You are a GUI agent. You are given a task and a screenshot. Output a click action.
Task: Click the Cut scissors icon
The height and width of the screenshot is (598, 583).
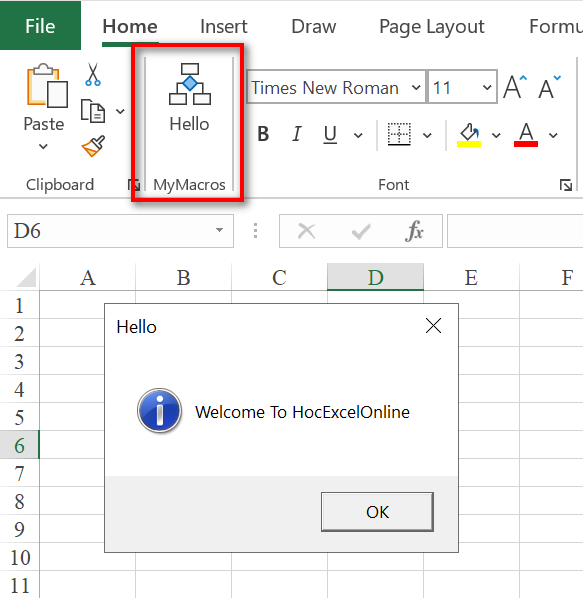coord(93,74)
